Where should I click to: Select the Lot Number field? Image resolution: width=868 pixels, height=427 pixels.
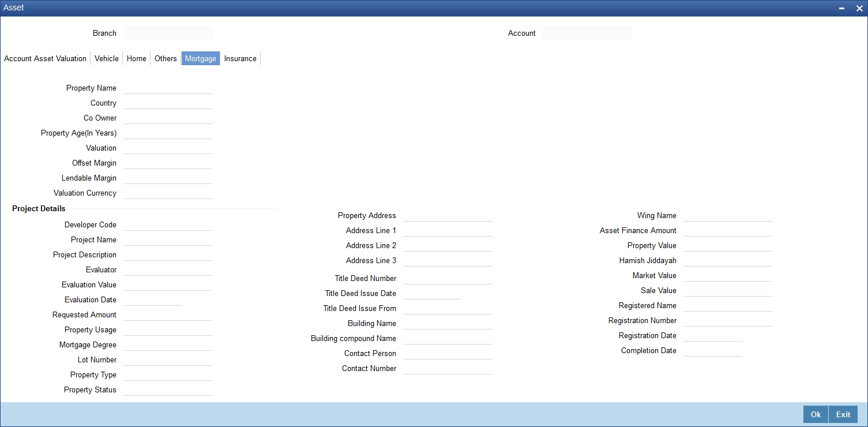pyautogui.click(x=168, y=359)
